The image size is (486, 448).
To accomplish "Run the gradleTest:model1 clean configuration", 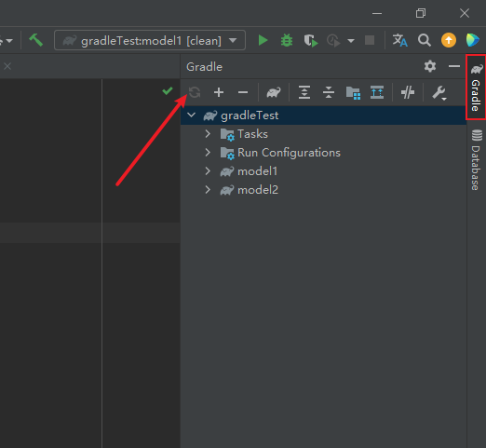I will (263, 40).
